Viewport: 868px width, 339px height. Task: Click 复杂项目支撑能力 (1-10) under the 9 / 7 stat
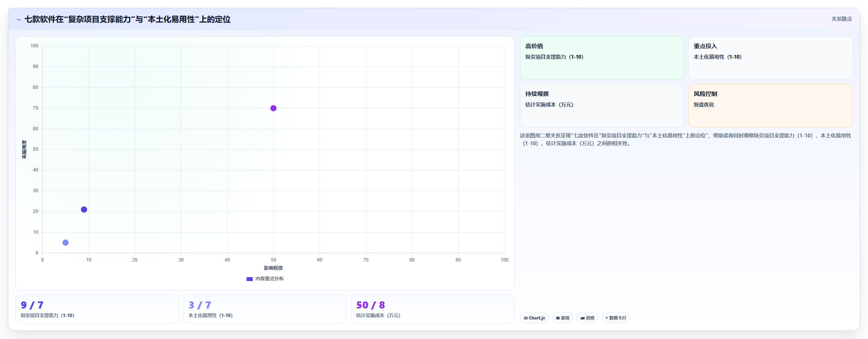point(47,316)
